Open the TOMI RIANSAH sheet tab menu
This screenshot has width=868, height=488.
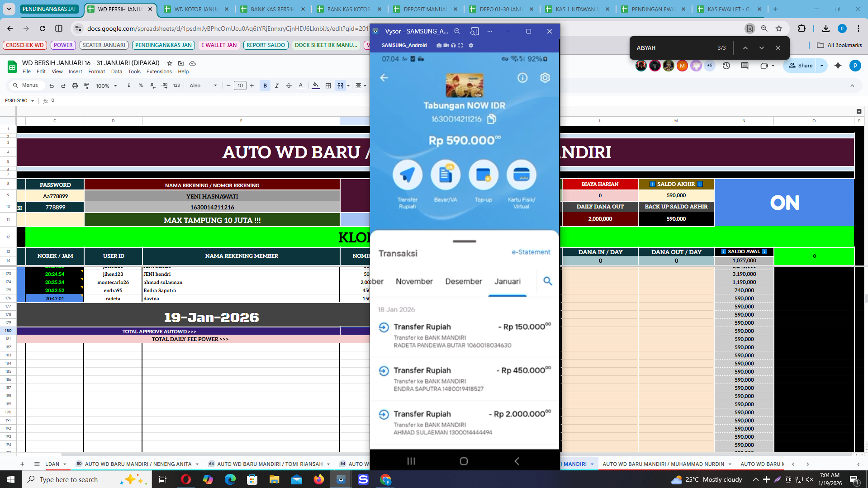coord(328,464)
